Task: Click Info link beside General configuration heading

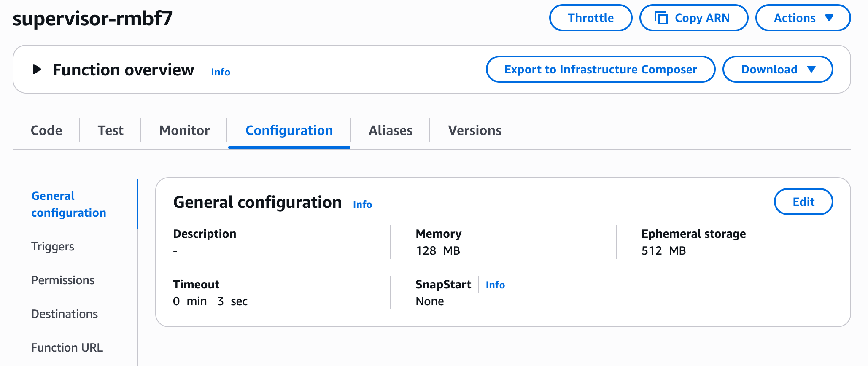Action: tap(362, 205)
